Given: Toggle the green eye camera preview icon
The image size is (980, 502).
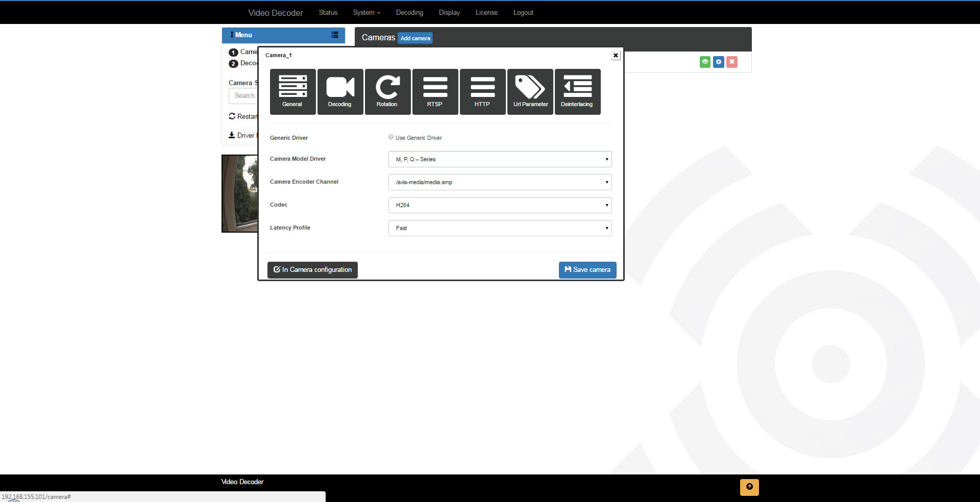Looking at the screenshot, I should [x=705, y=62].
